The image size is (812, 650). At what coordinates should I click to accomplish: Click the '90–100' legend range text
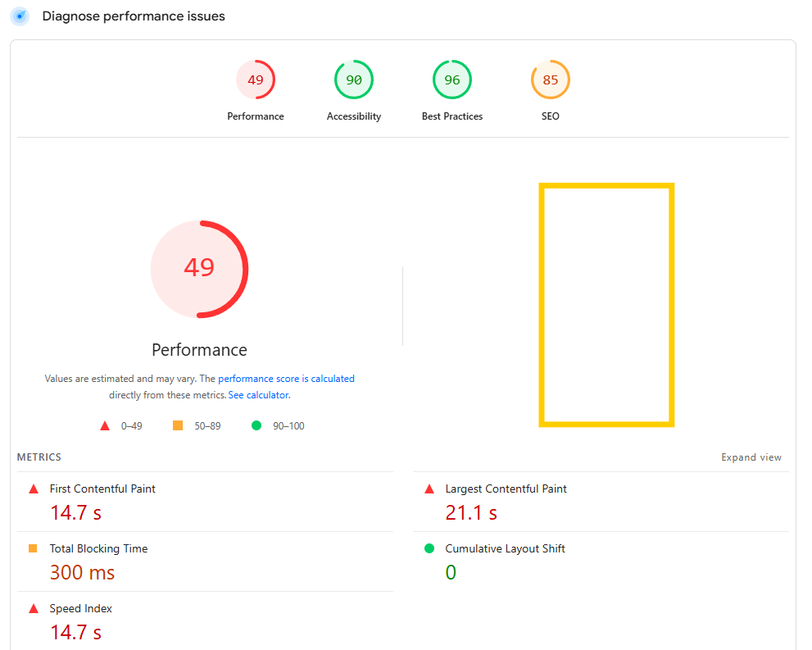point(288,425)
